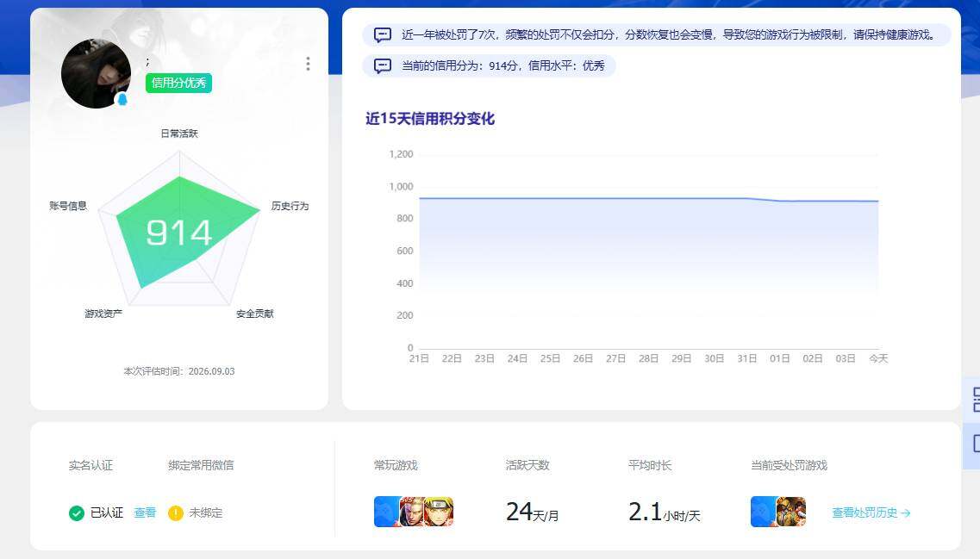
Task: Click green checkmark icon beside 已认证
Action: 76,512
